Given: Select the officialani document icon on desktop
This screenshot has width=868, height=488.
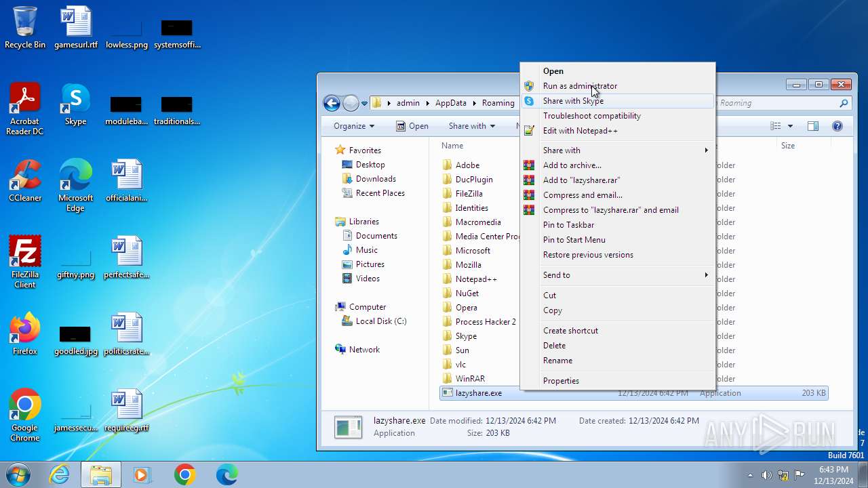Looking at the screenshot, I should coord(126,181).
